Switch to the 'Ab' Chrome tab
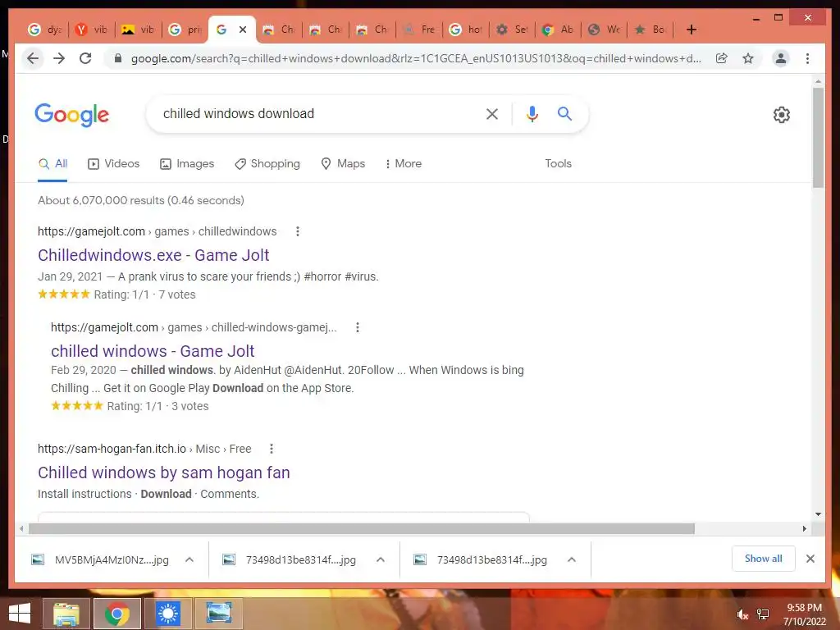This screenshot has width=840, height=630. (x=559, y=30)
